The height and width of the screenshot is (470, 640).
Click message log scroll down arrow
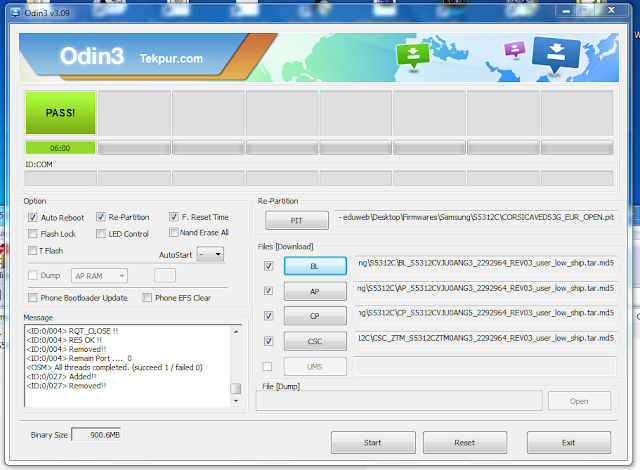point(236,401)
